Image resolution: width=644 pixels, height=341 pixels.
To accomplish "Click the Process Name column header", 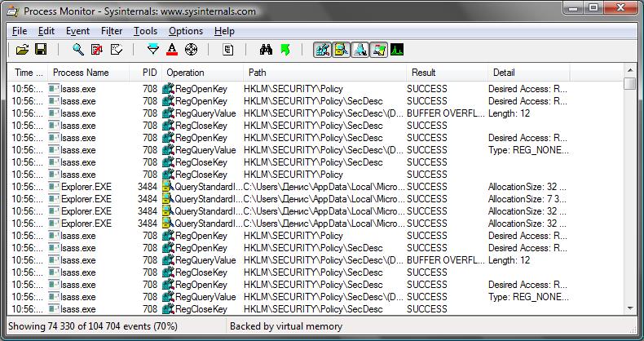I will (x=89, y=73).
